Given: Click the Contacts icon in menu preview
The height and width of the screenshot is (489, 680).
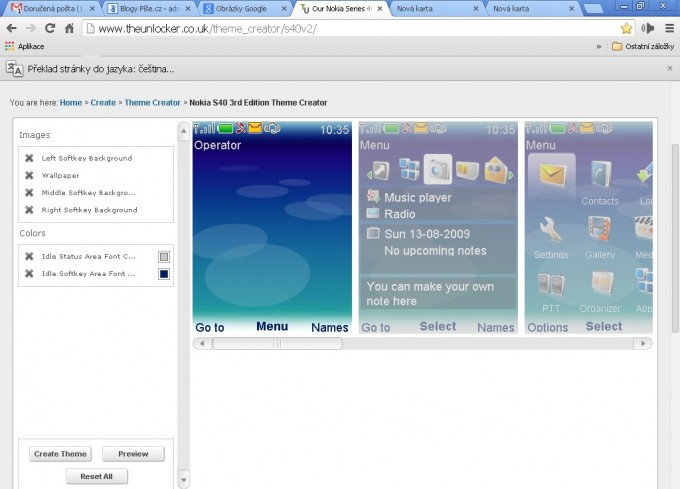Looking at the screenshot, I should pyautogui.click(x=600, y=174).
